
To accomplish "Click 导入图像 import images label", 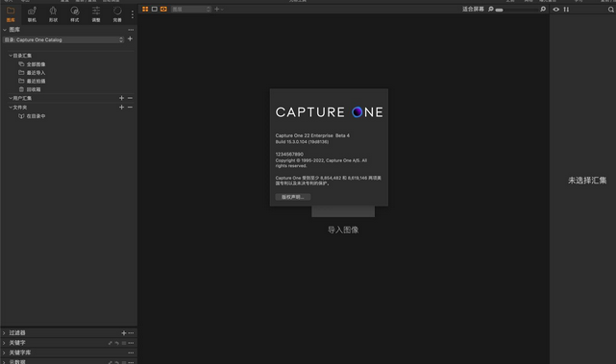I will coord(343,230).
